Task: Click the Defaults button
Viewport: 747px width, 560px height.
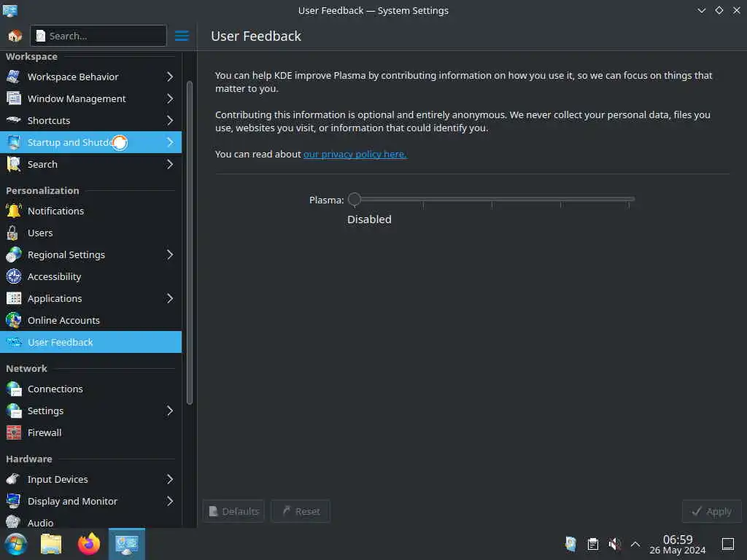Action: 233,511
